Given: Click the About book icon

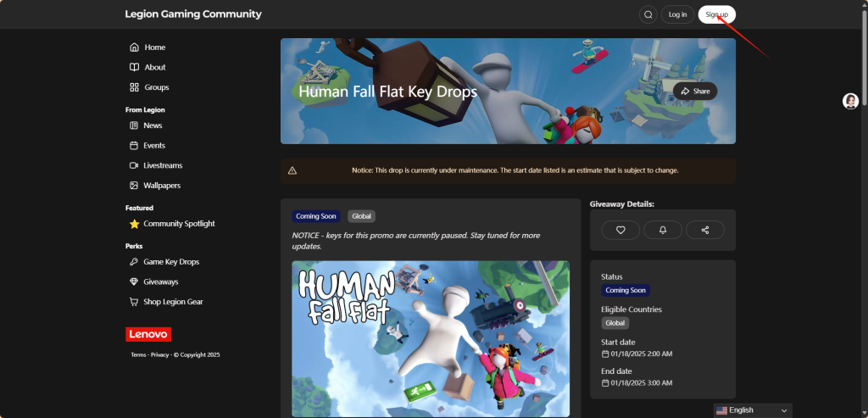Looking at the screenshot, I should click(x=134, y=67).
